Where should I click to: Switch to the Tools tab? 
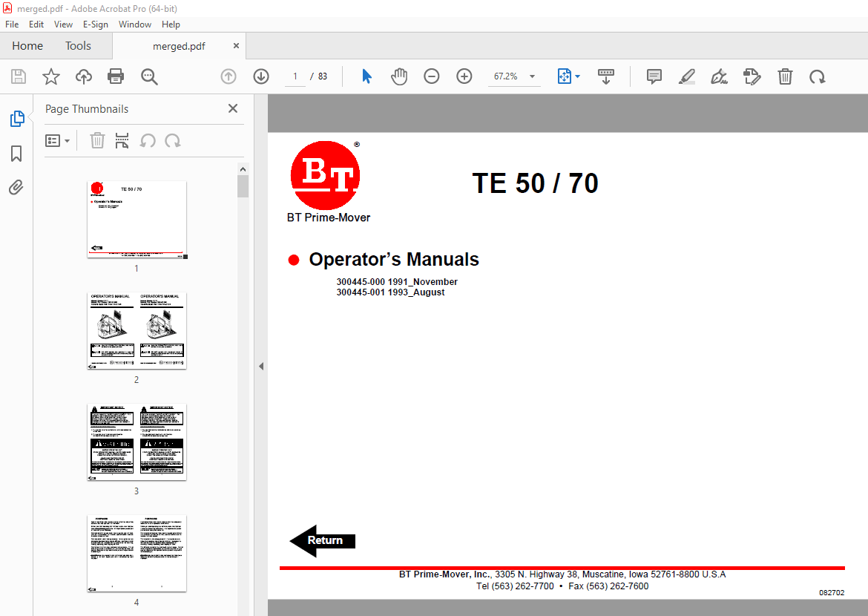click(78, 46)
